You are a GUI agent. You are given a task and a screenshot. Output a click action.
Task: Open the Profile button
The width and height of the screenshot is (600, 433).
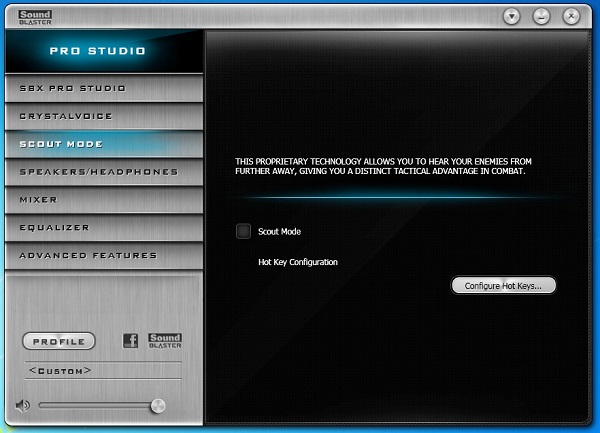click(x=59, y=341)
